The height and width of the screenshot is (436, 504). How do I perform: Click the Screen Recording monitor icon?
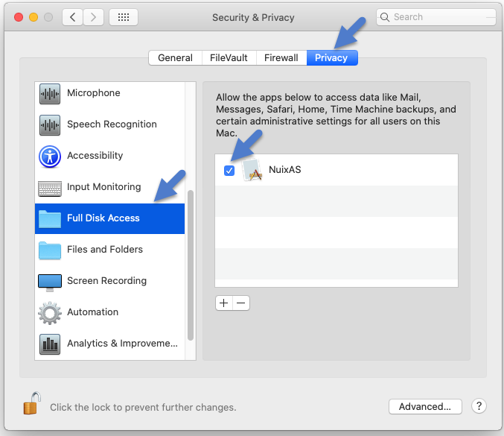click(x=49, y=282)
